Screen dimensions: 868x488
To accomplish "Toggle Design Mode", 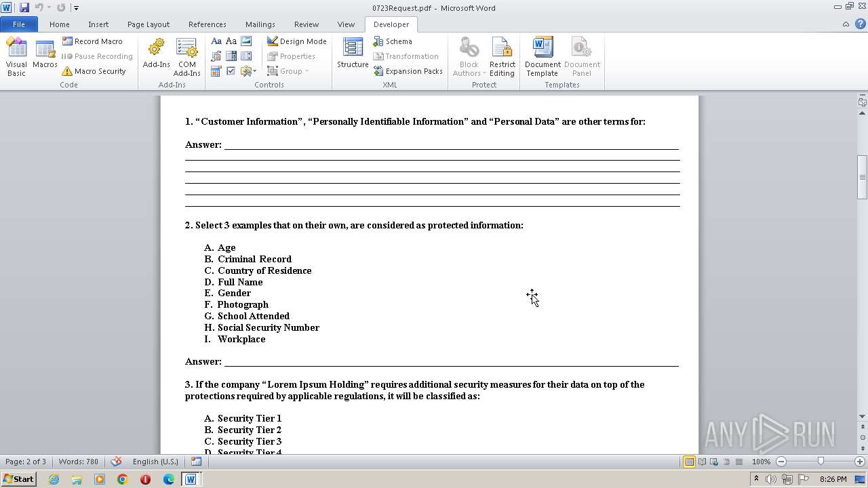I will click(296, 41).
